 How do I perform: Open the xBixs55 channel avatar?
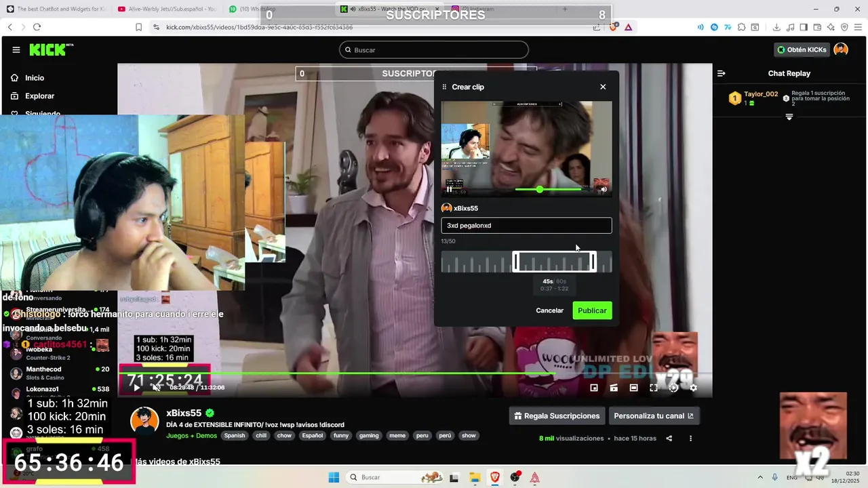pos(144,421)
